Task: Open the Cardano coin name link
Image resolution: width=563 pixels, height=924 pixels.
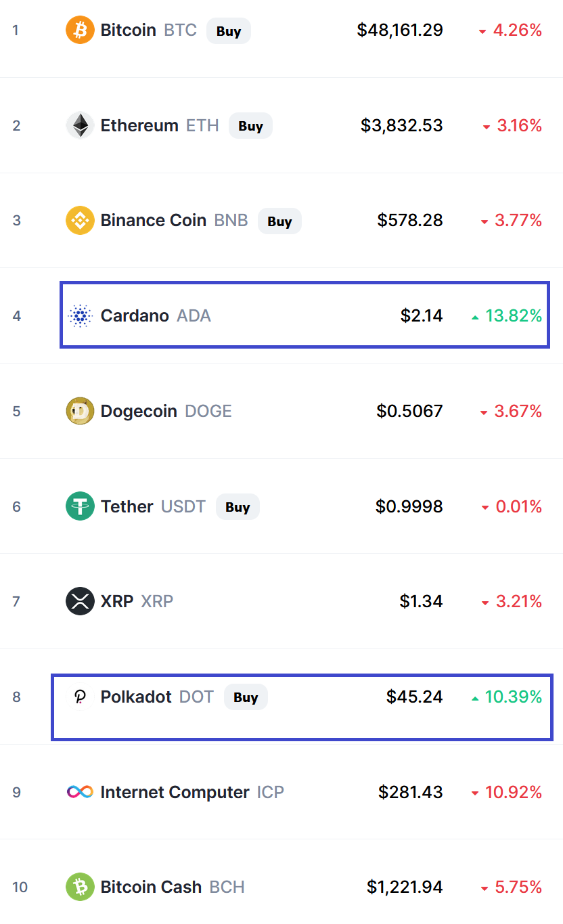Action: (x=135, y=315)
